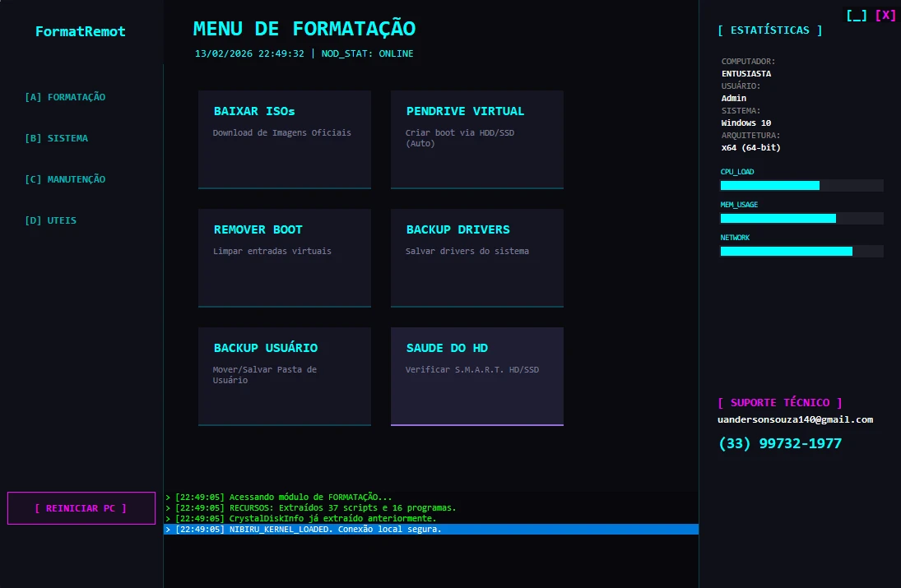
Task: Go to [C] MANUTENÇÃO menu
Action: 66,179
